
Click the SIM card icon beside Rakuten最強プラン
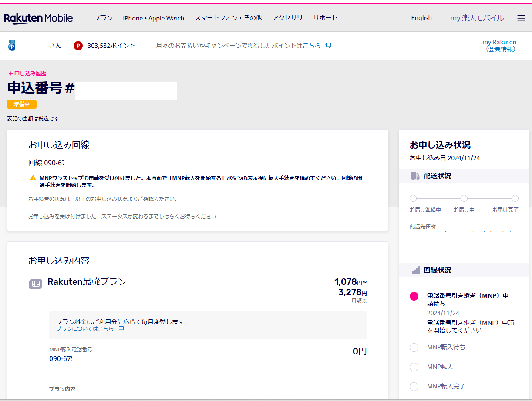[35, 284]
